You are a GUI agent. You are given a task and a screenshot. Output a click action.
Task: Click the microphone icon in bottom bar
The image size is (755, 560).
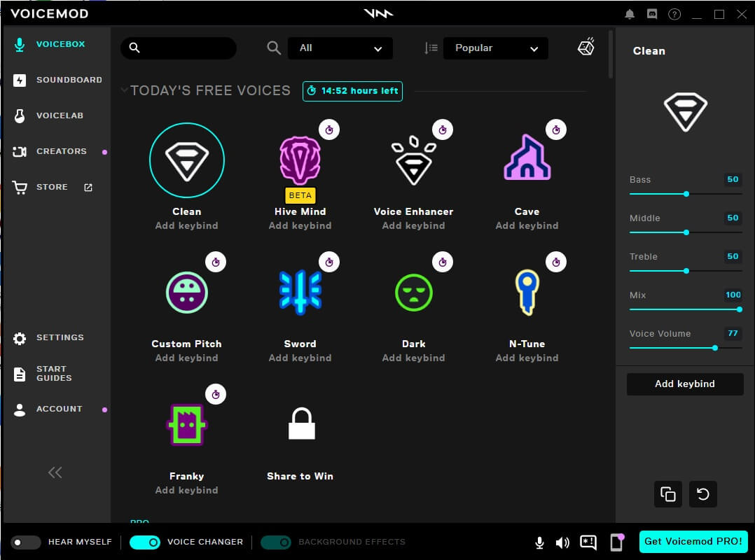(540, 542)
